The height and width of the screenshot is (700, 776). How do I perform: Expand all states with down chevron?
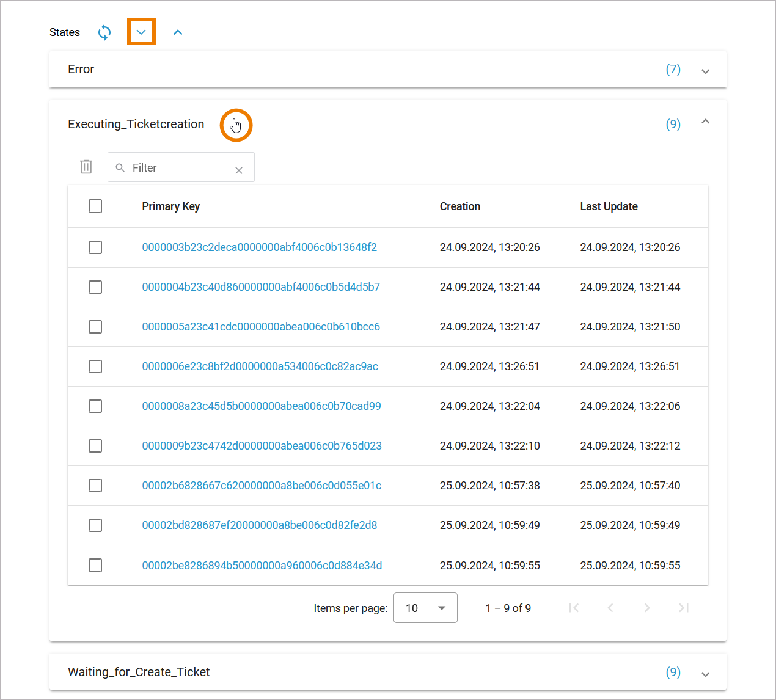[141, 32]
